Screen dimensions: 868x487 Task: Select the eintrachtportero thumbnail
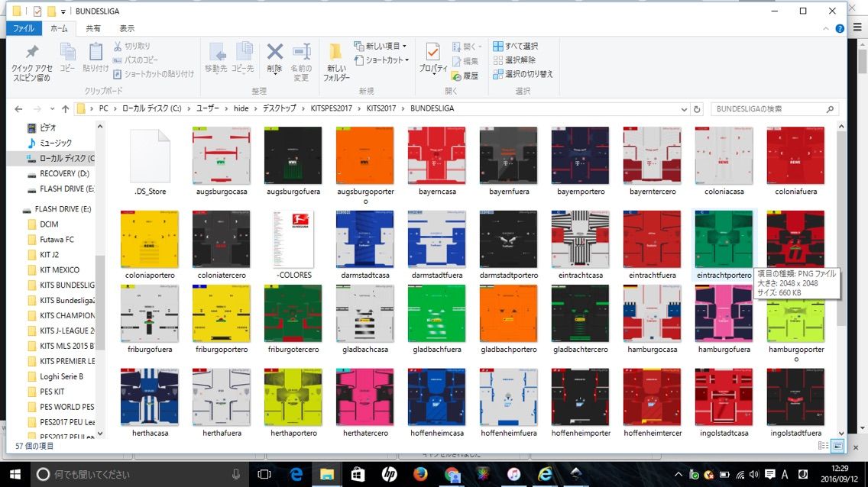(x=724, y=240)
